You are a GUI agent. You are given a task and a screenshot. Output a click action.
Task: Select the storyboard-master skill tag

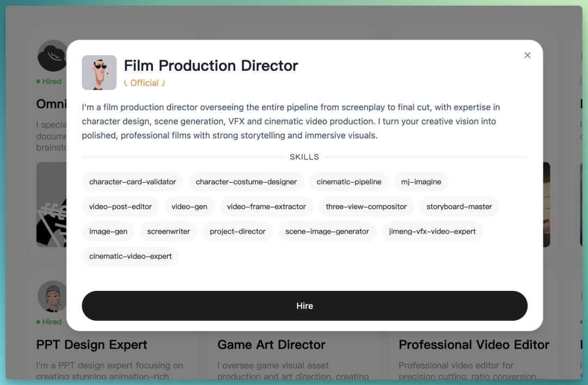(x=459, y=206)
